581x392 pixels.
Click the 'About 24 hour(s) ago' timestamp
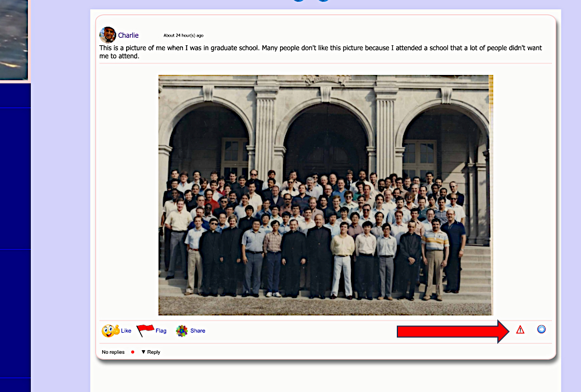tap(183, 35)
